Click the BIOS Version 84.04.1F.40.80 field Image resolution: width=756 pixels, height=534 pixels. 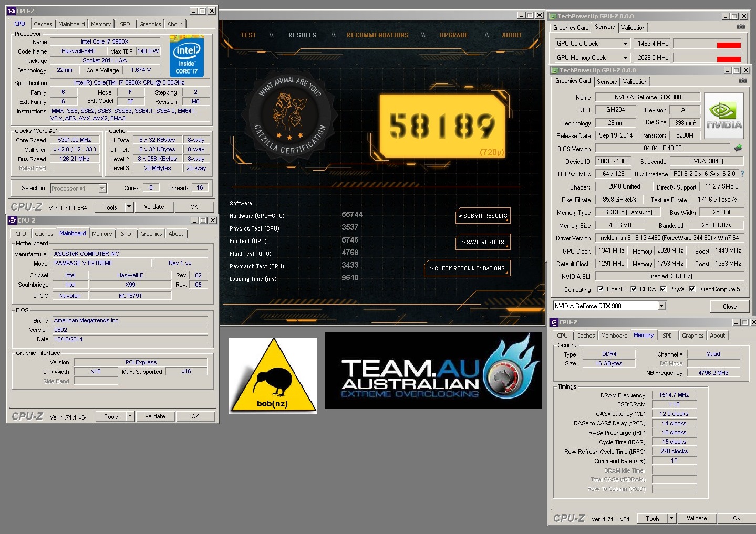(x=662, y=148)
